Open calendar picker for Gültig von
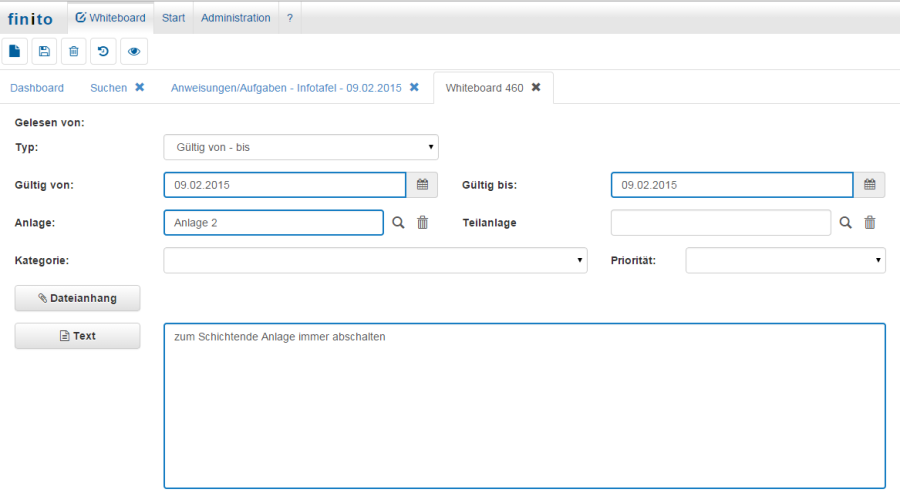This screenshot has height=496, width=900. tap(422, 185)
